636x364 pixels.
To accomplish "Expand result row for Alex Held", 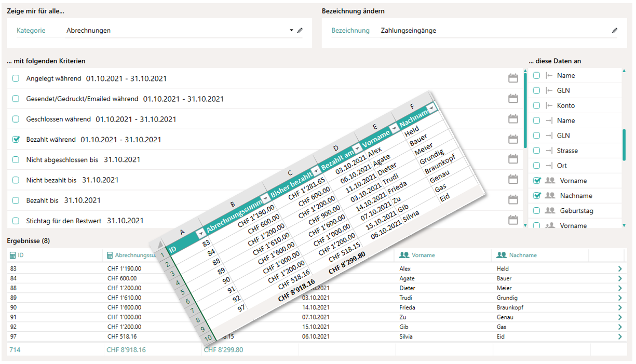I will [x=620, y=269].
